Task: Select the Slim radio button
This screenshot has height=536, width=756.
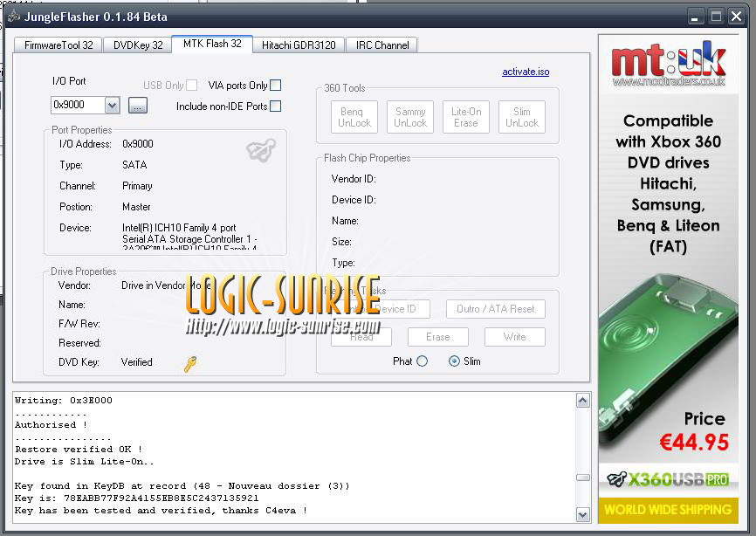Action: click(454, 361)
